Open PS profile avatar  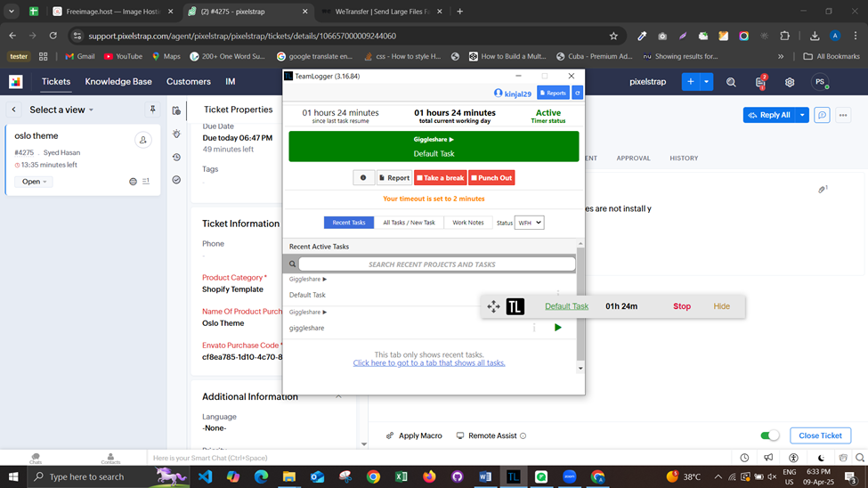pos(820,82)
